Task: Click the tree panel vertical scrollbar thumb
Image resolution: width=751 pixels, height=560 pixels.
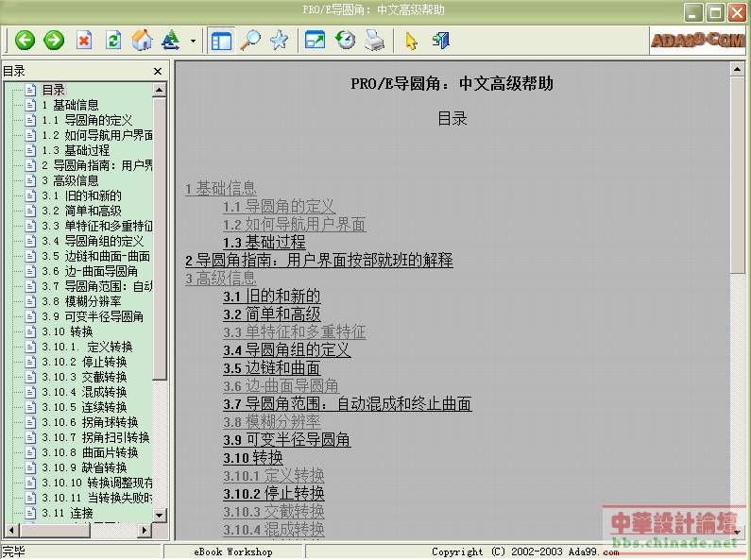Action: click(x=160, y=238)
